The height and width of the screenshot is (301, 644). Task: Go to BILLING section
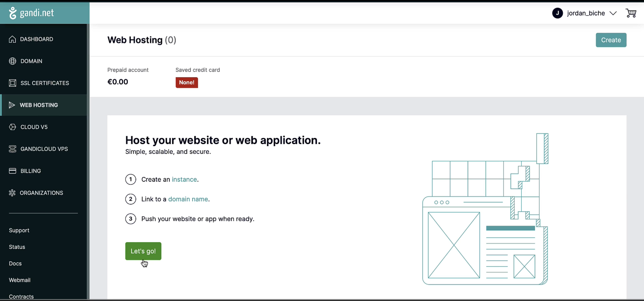click(44, 171)
